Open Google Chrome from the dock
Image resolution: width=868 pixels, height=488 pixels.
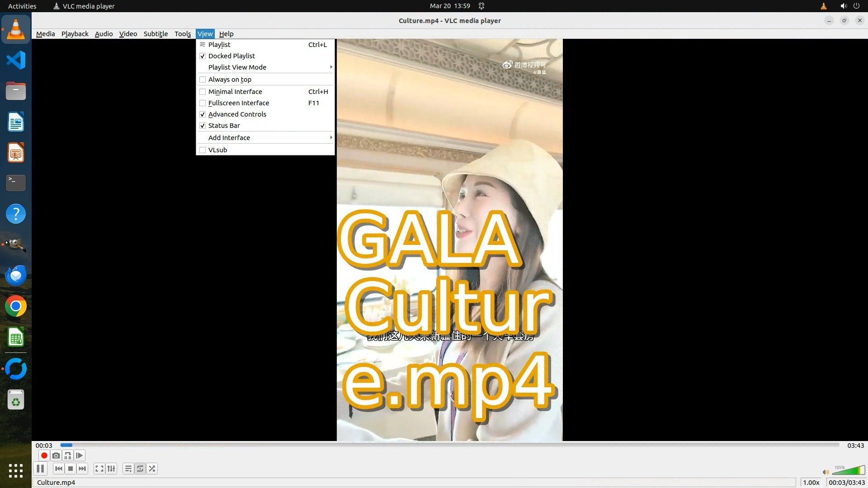point(16,306)
